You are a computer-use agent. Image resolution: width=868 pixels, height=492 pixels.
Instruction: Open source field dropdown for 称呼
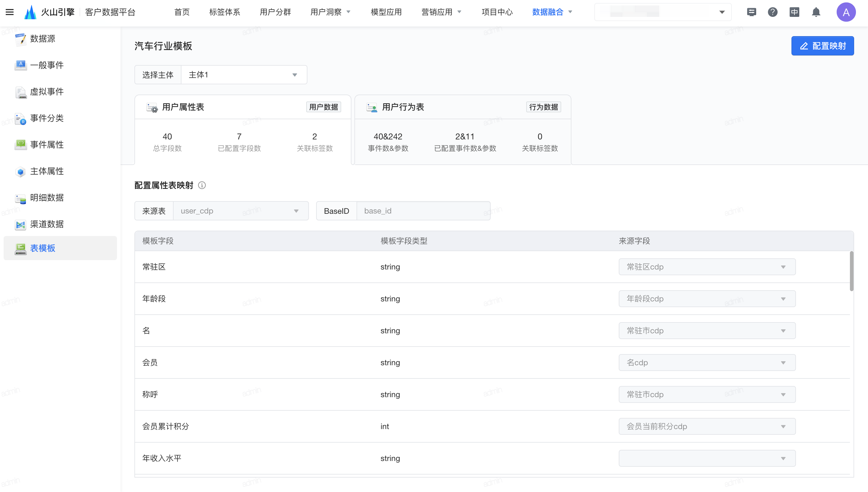click(x=707, y=394)
